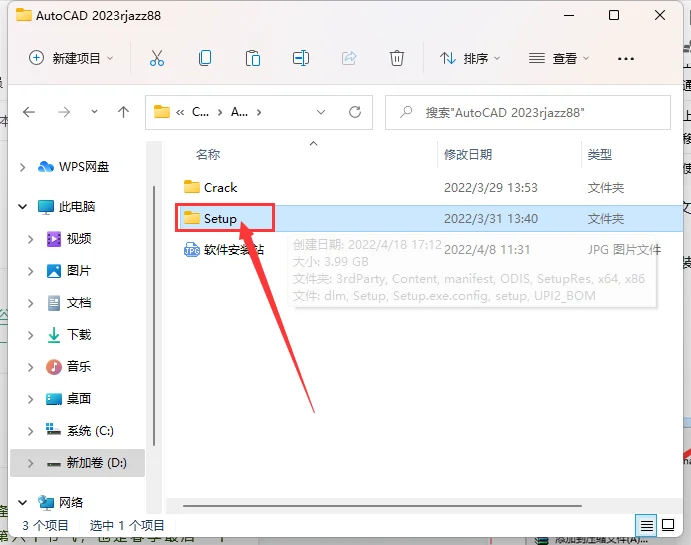
Task: Click the 'C...' breadcrumb segment
Action: (x=200, y=112)
